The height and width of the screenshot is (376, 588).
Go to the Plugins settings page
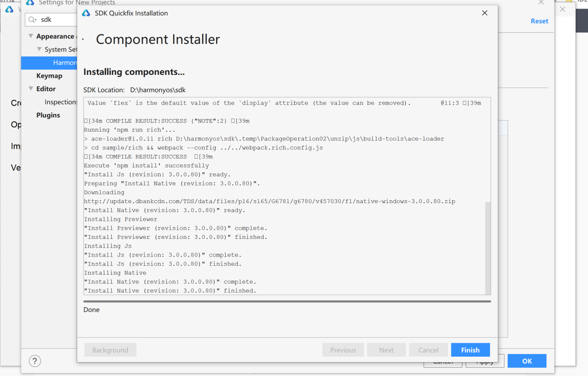click(x=48, y=115)
